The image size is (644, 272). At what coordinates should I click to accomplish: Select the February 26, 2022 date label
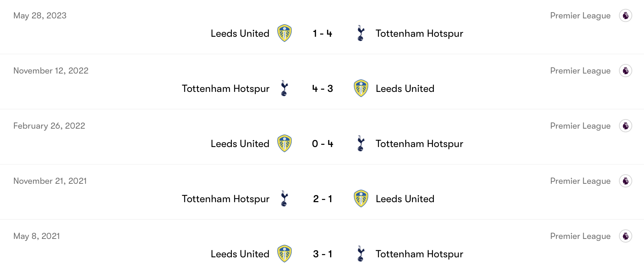[x=49, y=126]
